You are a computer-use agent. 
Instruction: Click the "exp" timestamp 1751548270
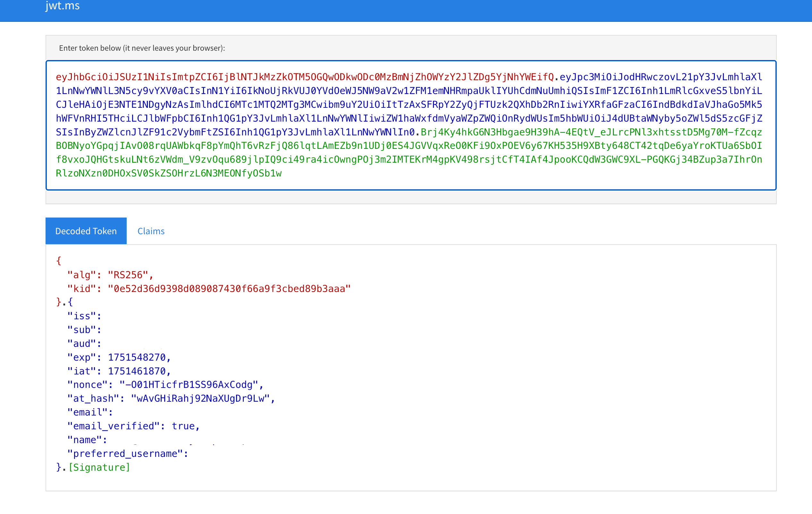137,357
